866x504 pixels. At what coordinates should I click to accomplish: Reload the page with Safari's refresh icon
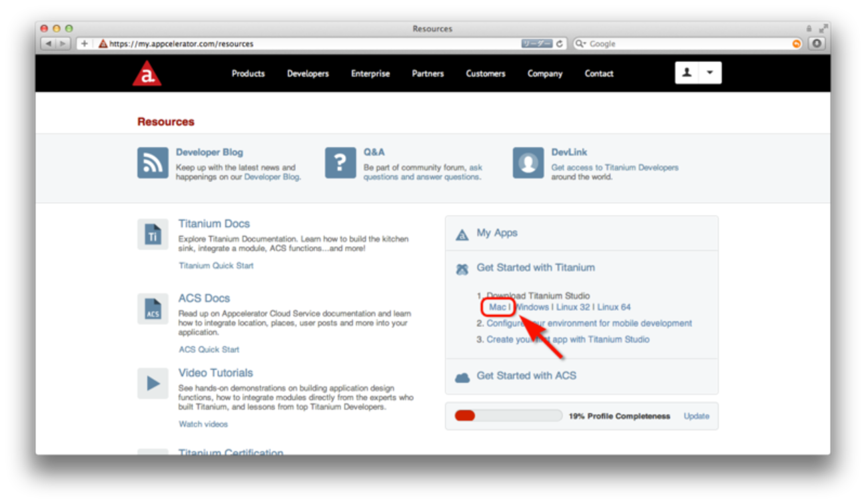pyautogui.click(x=560, y=44)
